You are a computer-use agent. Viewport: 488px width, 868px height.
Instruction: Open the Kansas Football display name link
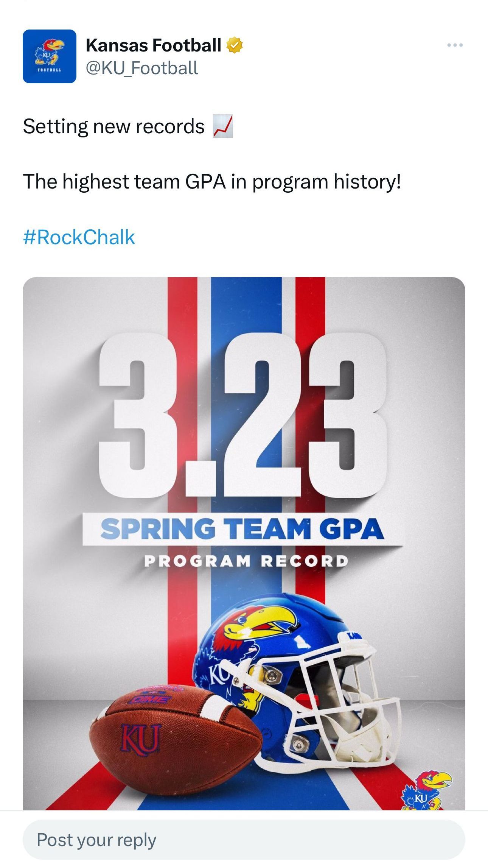153,45
